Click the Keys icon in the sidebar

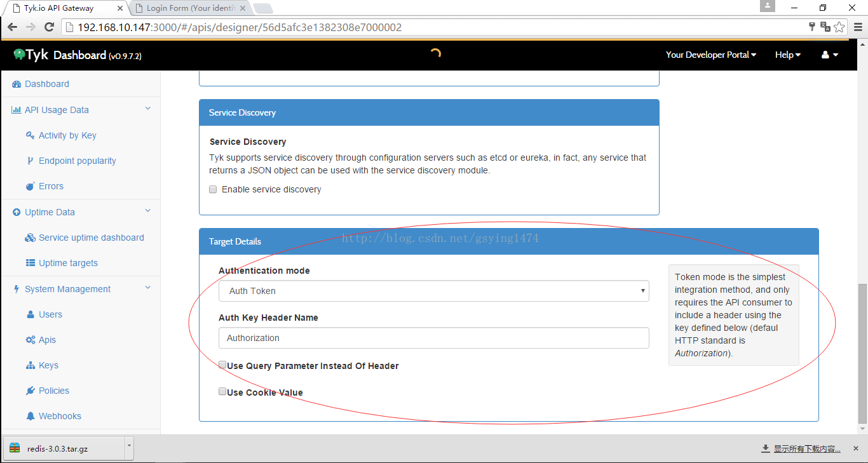31,365
